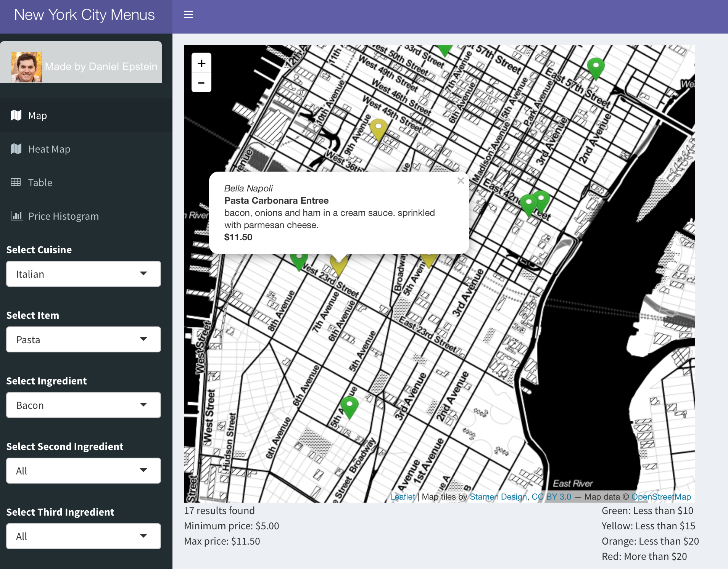The height and width of the screenshot is (569, 728).
Task: Open the Select Second Ingredient dropdown
Action: point(84,471)
